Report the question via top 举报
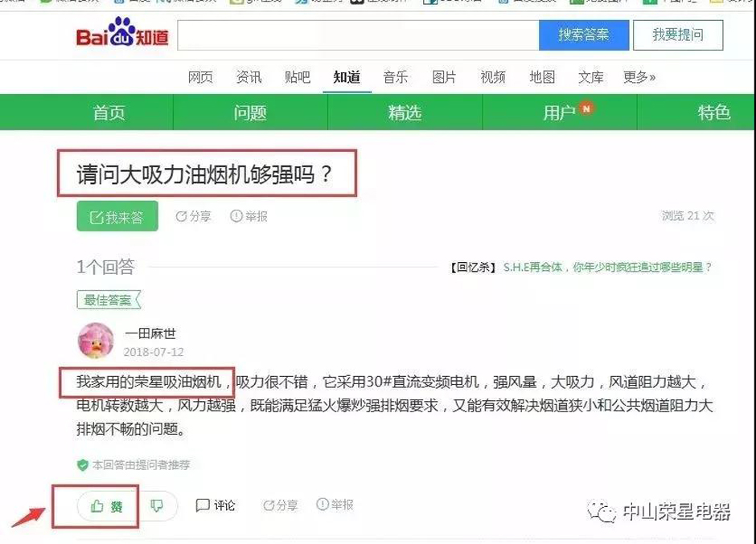Viewport: 756px width, 544px height. coord(249,216)
